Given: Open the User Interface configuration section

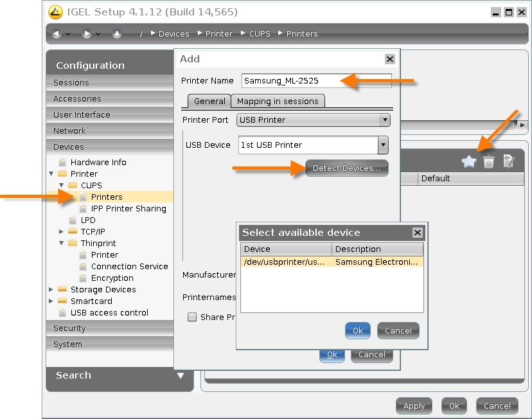Looking at the screenshot, I should (110, 114).
